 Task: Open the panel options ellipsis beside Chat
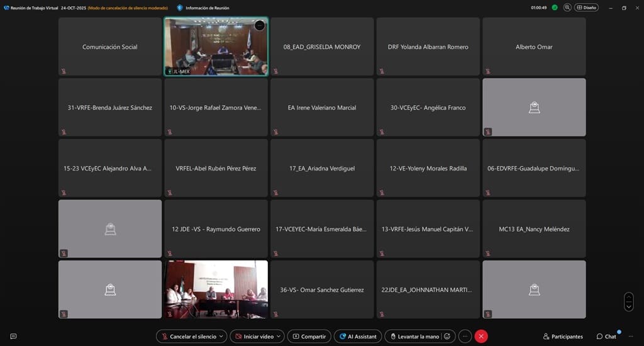631,337
